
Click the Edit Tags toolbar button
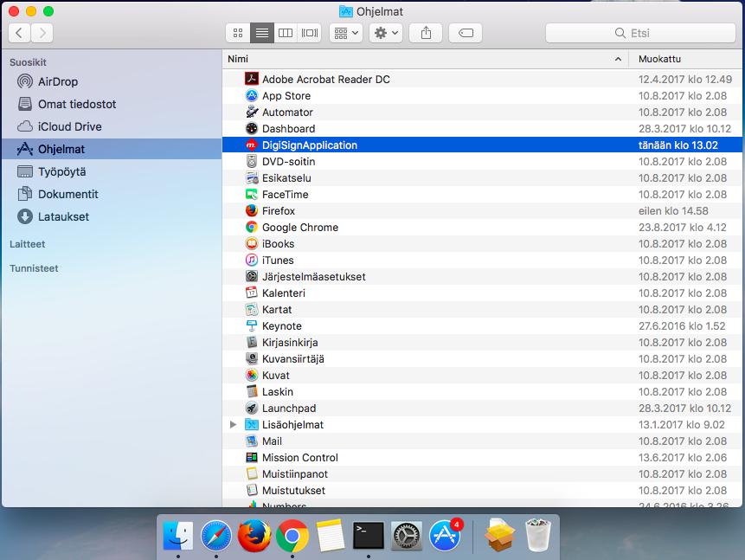point(466,33)
